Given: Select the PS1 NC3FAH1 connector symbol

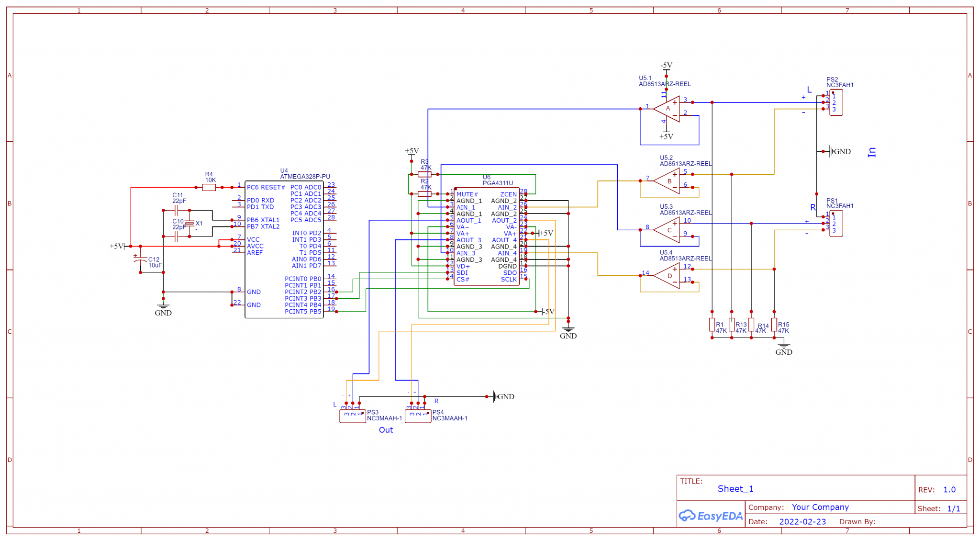Looking at the screenshot, I should [836, 224].
